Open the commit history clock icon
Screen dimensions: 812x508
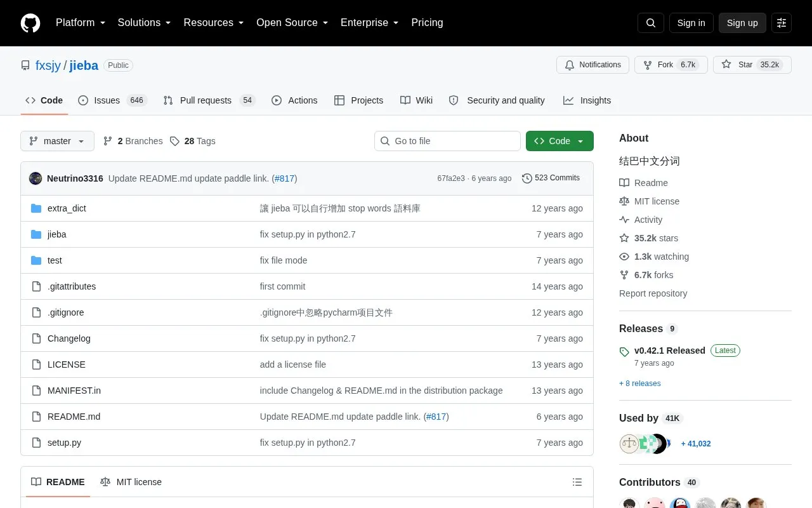pyautogui.click(x=527, y=178)
